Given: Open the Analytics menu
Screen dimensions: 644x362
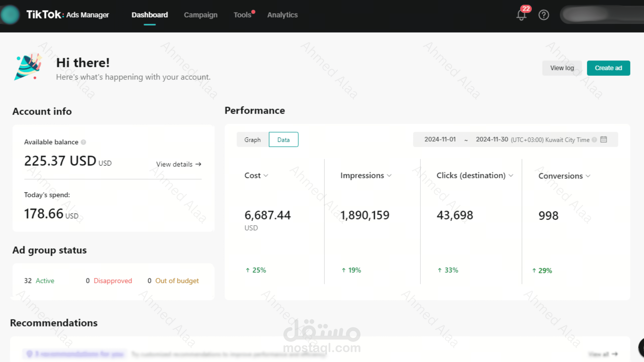Looking at the screenshot, I should 282,15.
